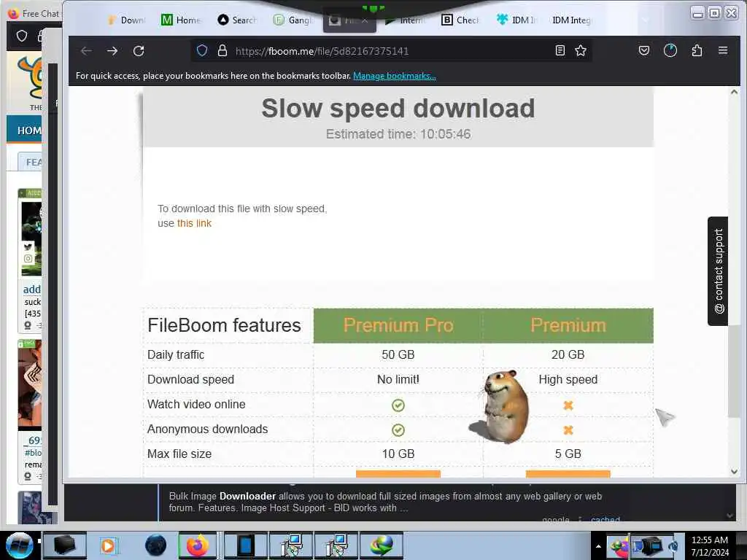The height and width of the screenshot is (560, 747).
Task: Open the cached link in background search result
Action: (605, 520)
